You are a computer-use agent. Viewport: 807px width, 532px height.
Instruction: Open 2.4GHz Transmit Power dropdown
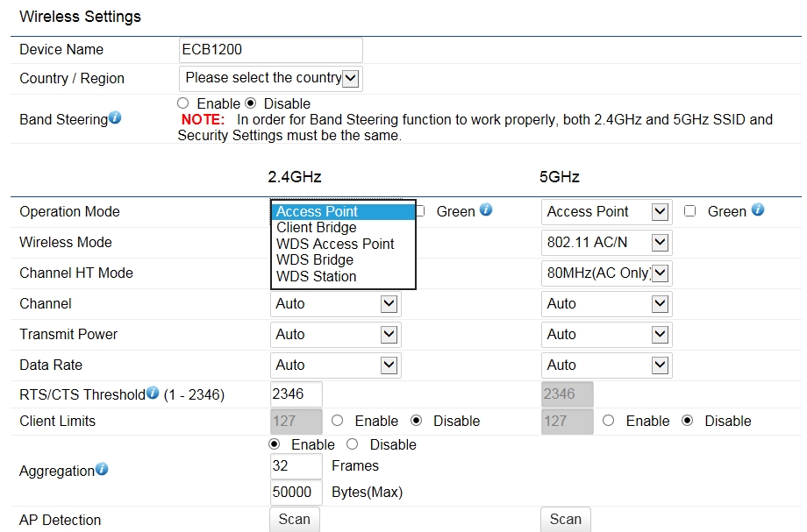tap(335, 334)
